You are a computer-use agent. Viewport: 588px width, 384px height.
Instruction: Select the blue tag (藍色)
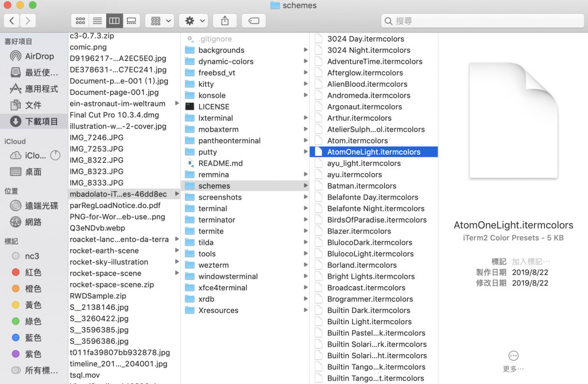[34, 337]
